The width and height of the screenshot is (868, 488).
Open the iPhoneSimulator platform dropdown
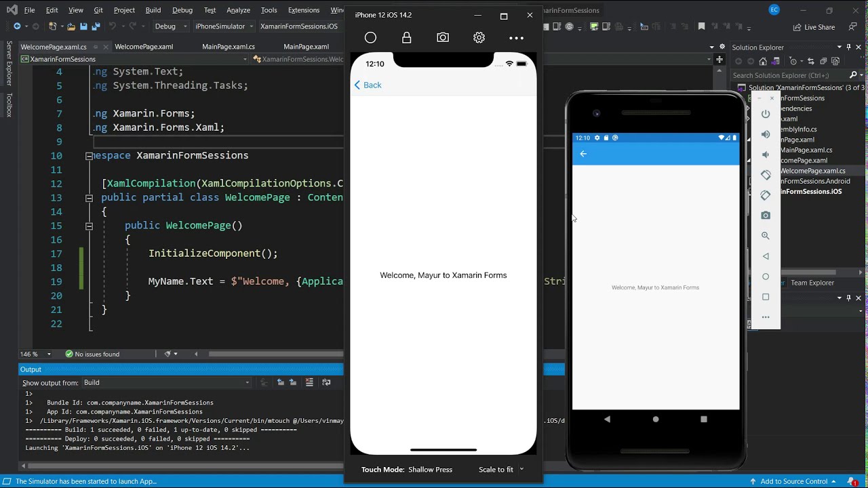(x=224, y=26)
